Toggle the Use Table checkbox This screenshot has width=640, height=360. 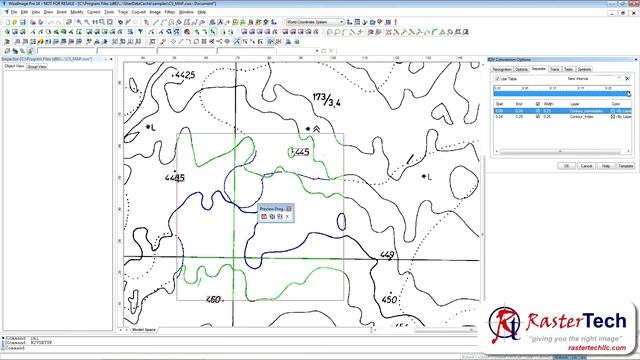point(498,79)
